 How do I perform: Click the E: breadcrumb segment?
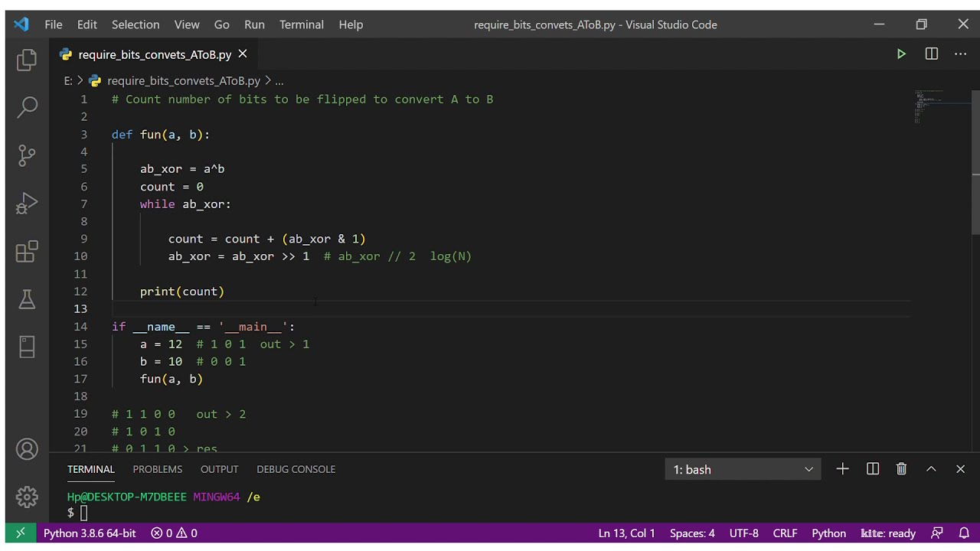68,80
